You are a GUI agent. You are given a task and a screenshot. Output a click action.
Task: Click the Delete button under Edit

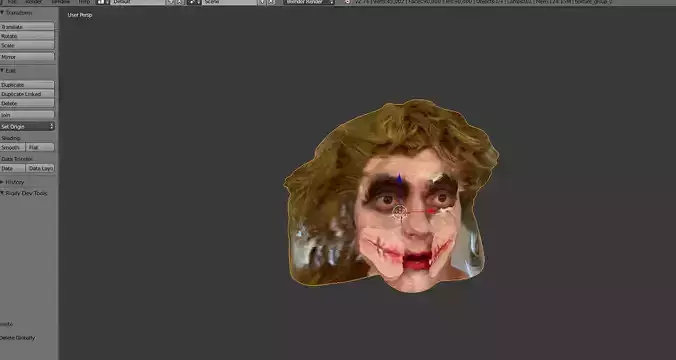27,103
